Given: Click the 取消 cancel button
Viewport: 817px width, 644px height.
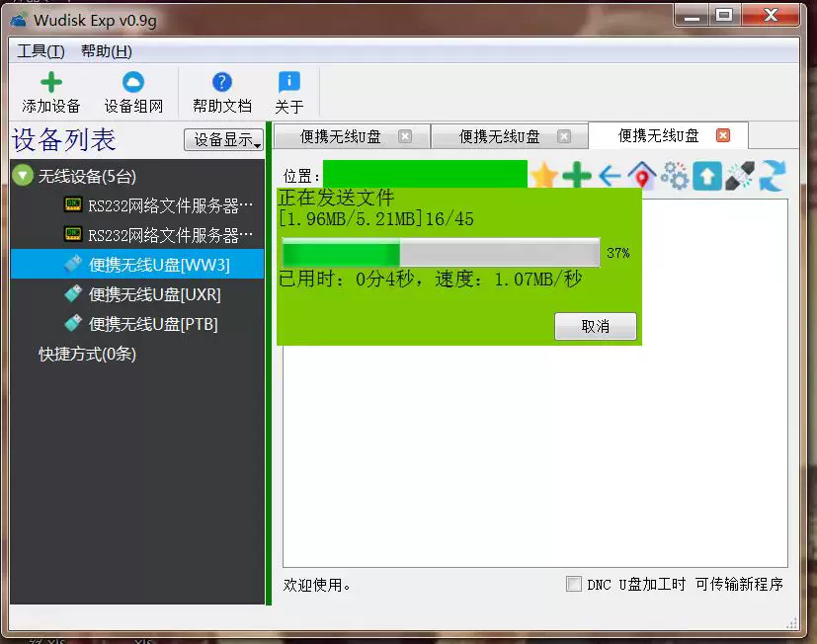Looking at the screenshot, I should pos(595,326).
